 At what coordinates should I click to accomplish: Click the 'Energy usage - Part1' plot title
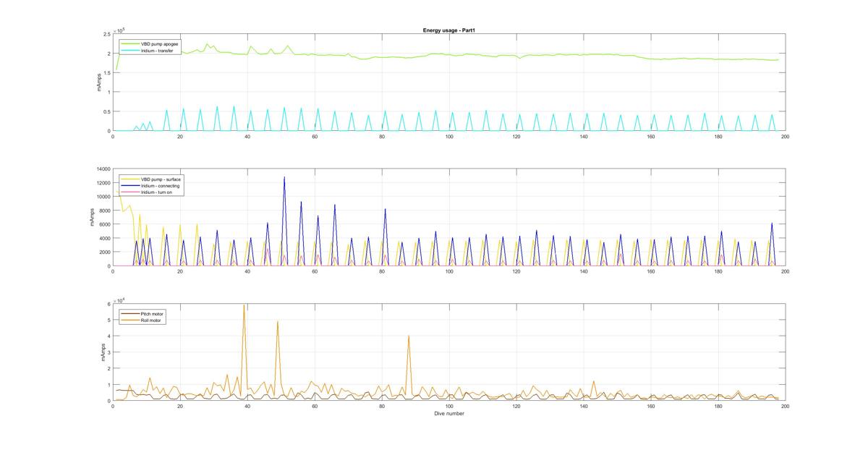(448, 30)
